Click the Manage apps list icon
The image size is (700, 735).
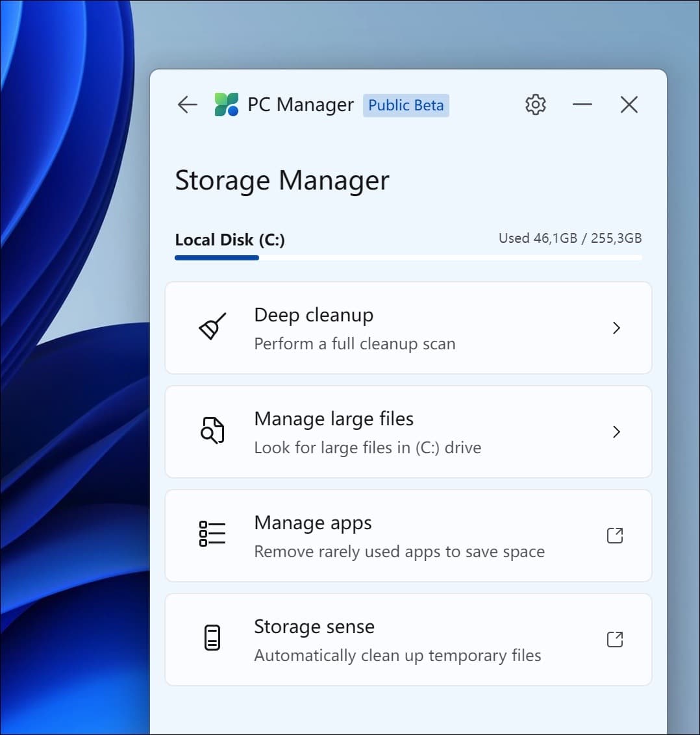[213, 533]
